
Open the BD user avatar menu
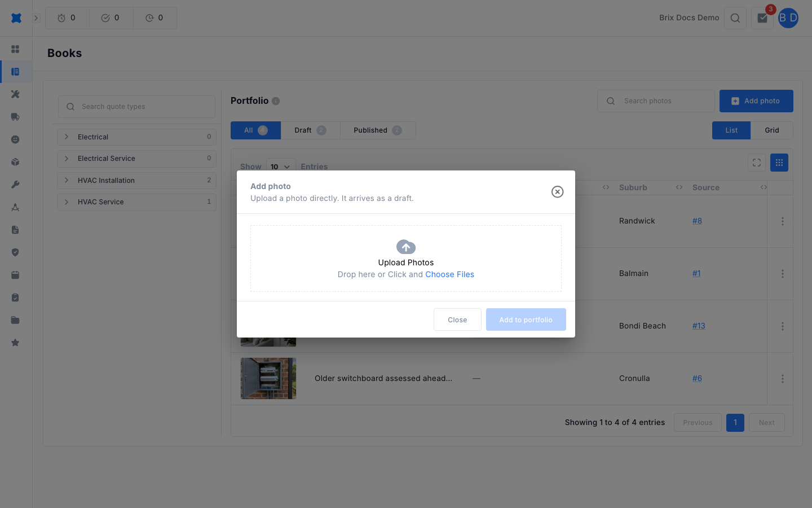pos(788,18)
